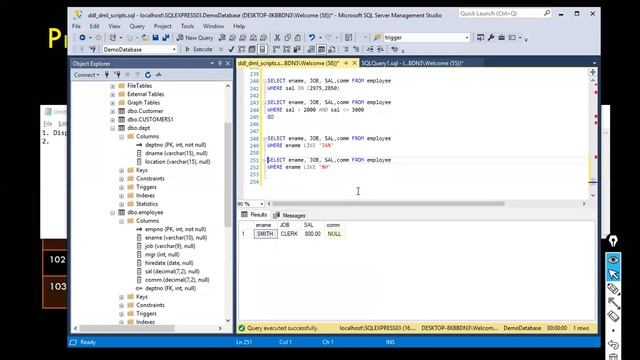Click the Execute query button
The height and width of the screenshot is (360, 640).
coord(199,49)
